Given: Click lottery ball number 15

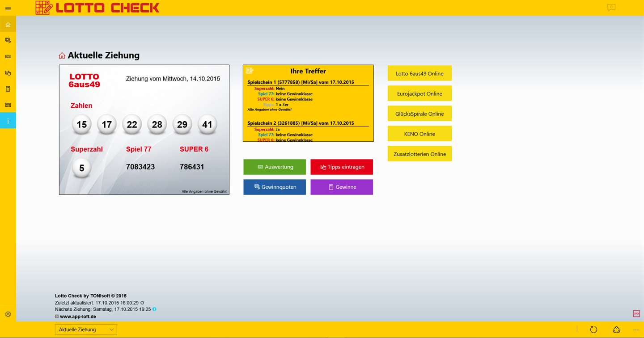Looking at the screenshot, I should 82,124.
